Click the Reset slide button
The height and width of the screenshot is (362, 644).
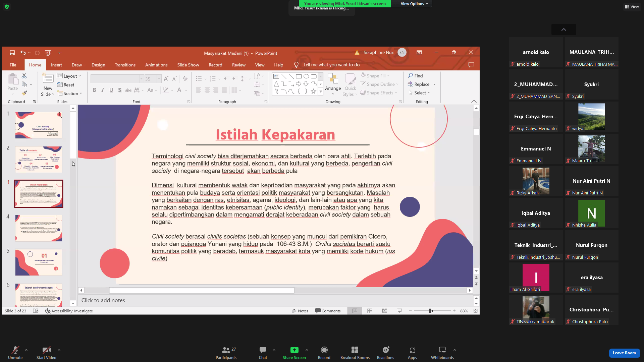(x=66, y=85)
